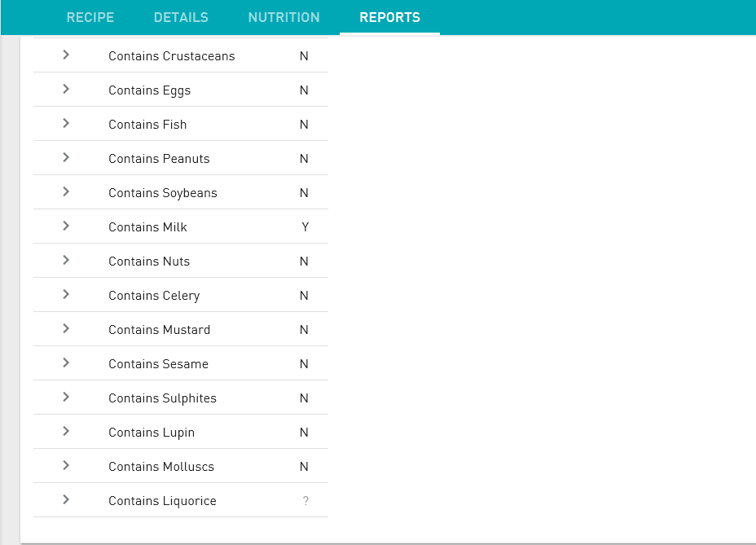The image size is (756, 545).
Task: Expand the Contains Milk row
Action: click(65, 226)
